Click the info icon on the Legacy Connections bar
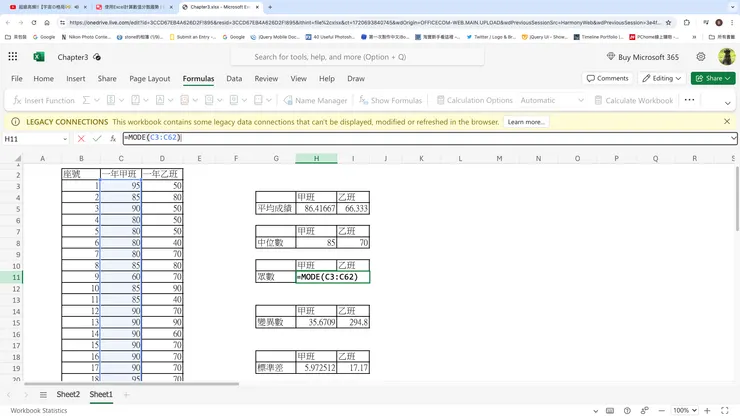This screenshot has width=740, height=416. click(x=15, y=122)
